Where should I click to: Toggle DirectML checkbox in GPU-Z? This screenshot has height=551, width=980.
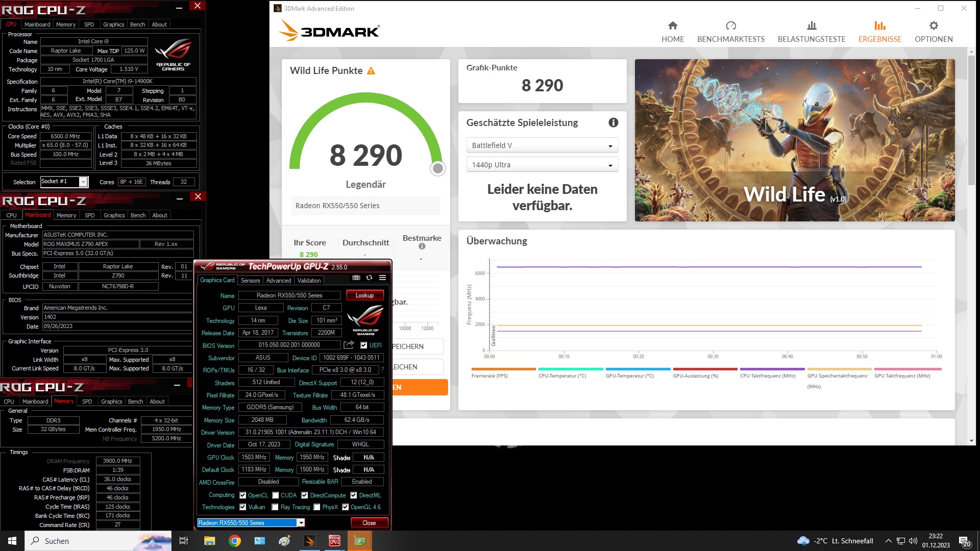pyautogui.click(x=353, y=495)
